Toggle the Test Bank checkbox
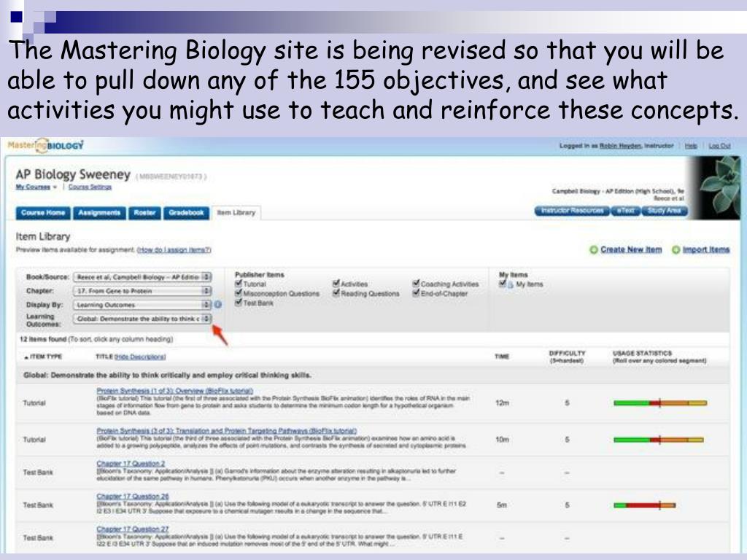 click(239, 303)
